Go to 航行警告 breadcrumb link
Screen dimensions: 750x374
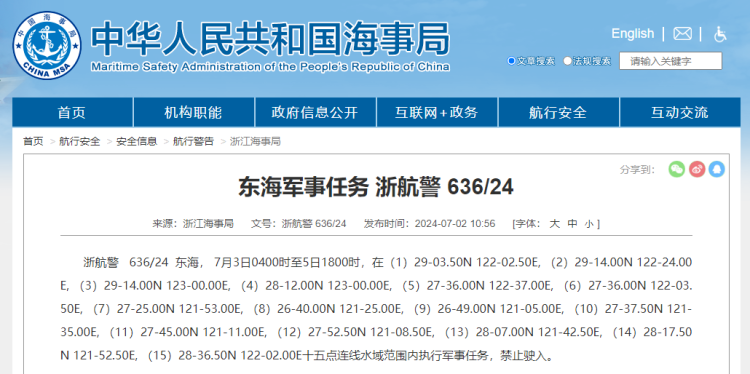[193, 141]
